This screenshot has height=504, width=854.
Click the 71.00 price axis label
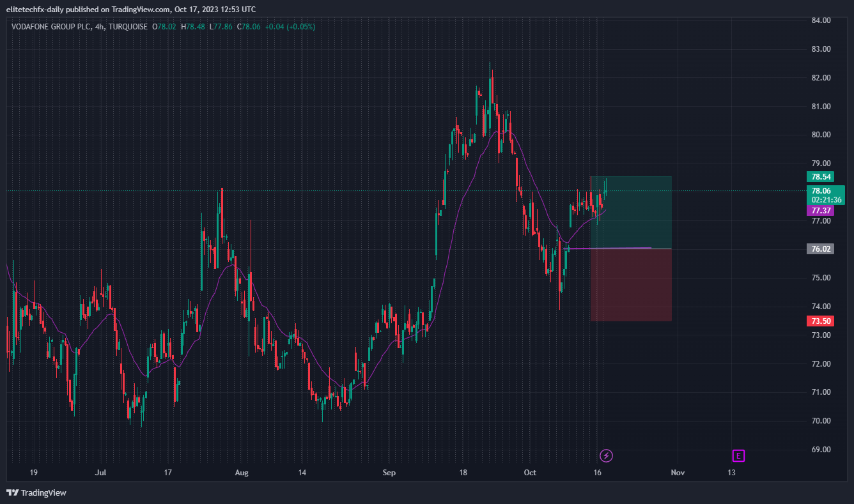pos(821,392)
